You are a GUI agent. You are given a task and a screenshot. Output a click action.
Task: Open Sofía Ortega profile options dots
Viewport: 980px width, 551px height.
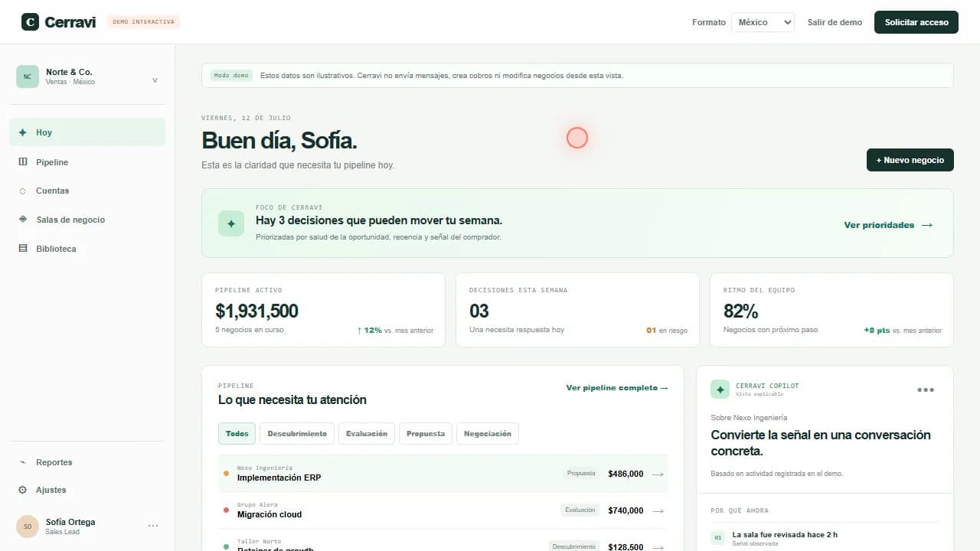coord(153,526)
